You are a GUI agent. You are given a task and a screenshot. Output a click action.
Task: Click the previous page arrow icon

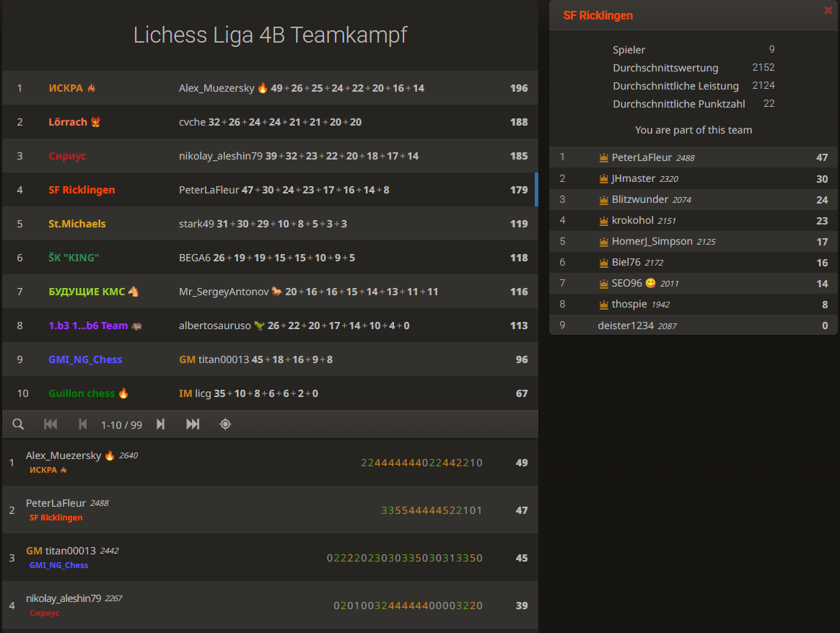point(82,424)
